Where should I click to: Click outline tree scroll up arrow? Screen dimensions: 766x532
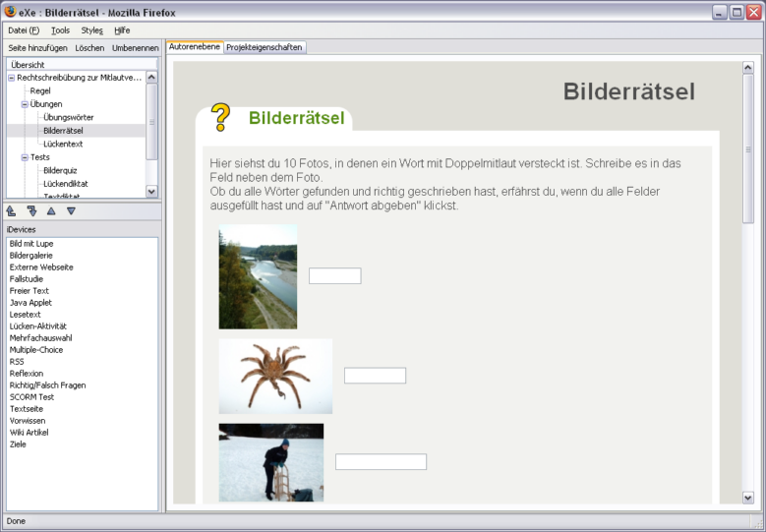tap(152, 77)
